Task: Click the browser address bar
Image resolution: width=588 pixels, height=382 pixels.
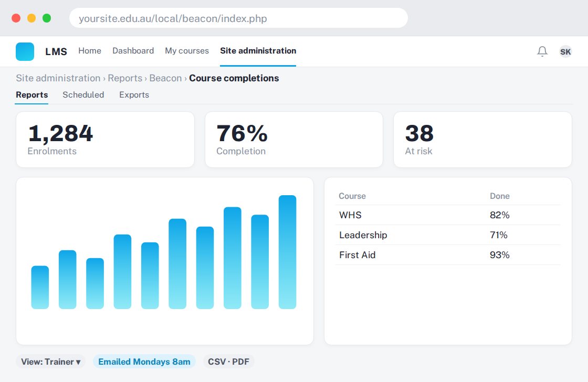Action: pyautogui.click(x=238, y=18)
